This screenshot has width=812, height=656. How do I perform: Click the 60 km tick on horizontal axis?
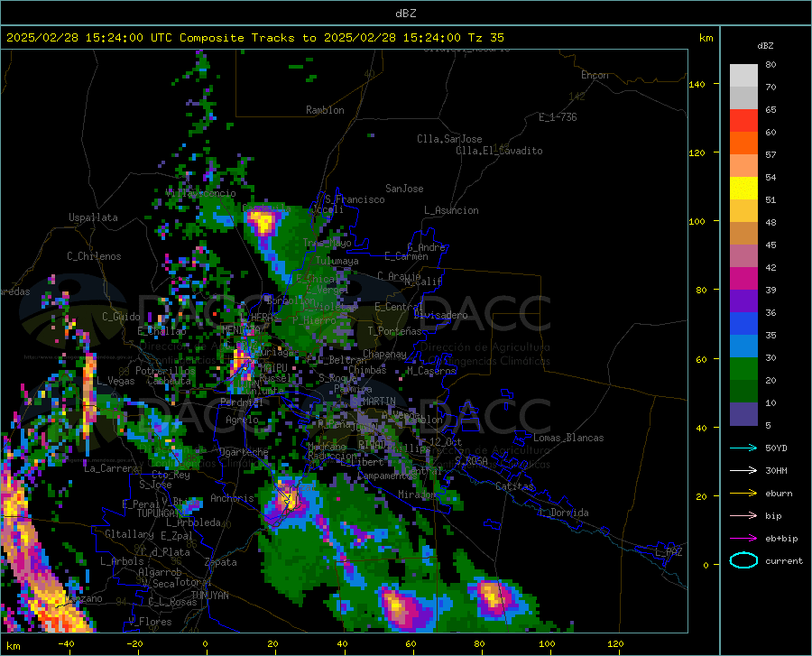(x=411, y=644)
